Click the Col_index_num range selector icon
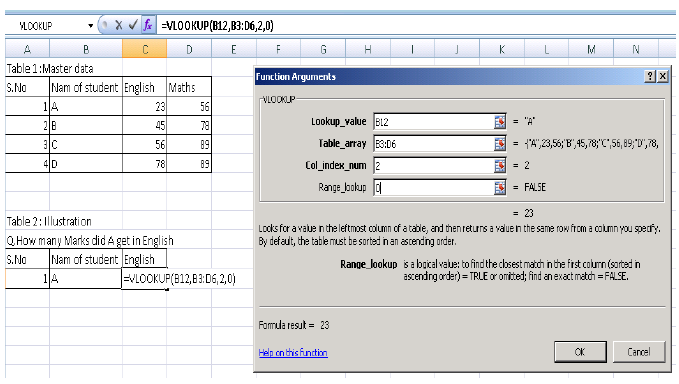The height and width of the screenshot is (384, 679). [500, 165]
